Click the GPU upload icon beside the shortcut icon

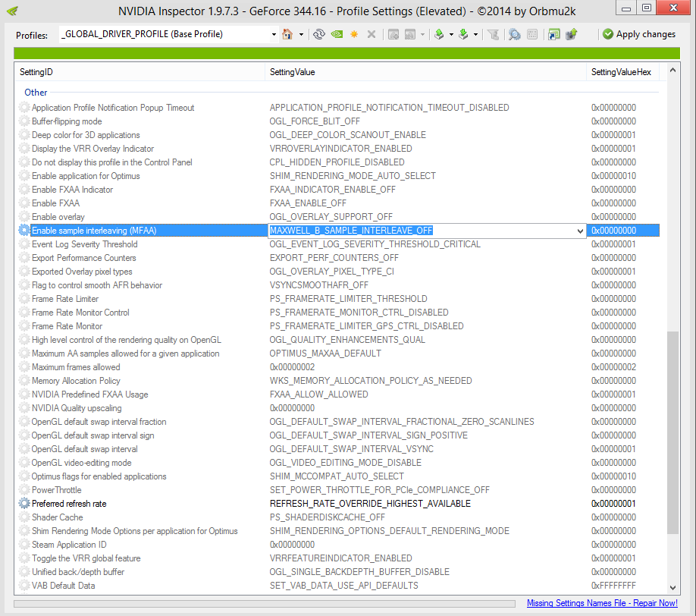(x=571, y=34)
